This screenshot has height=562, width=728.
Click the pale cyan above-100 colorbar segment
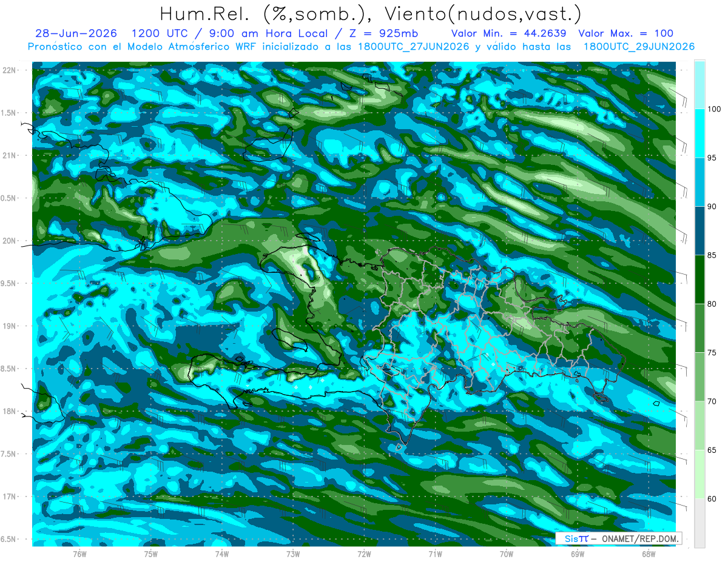(699, 85)
